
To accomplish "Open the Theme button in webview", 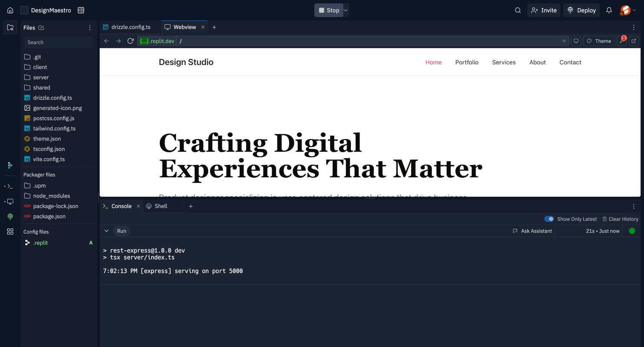I will pos(599,41).
